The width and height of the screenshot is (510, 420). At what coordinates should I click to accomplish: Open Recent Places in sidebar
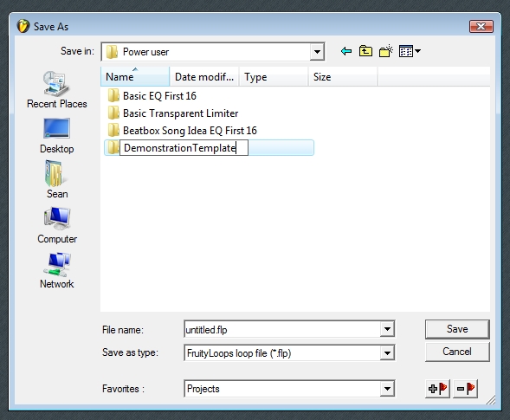(57, 90)
